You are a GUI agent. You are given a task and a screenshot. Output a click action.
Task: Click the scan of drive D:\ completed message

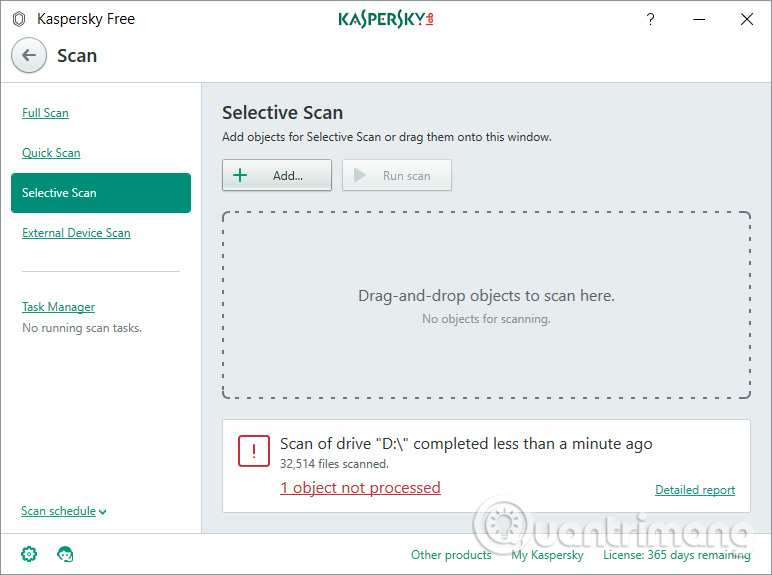[466, 444]
